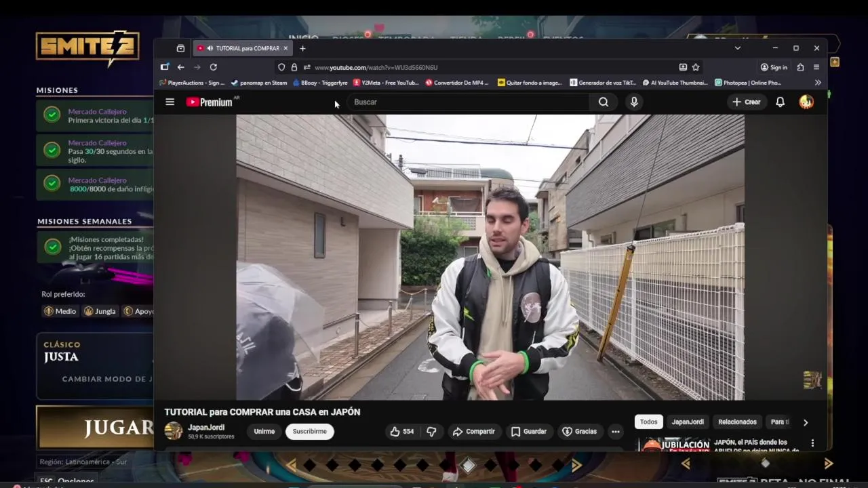Click the tracking protection shield icon
868x488 pixels.
281,67
